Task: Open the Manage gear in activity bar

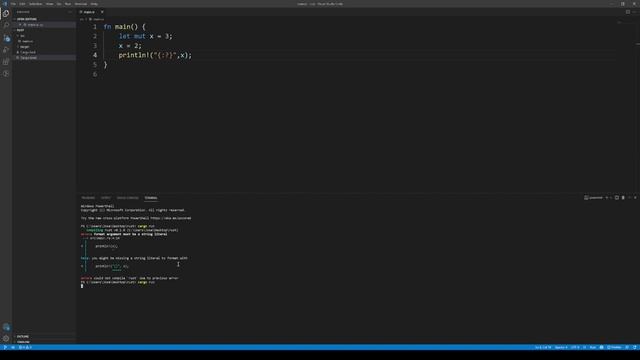Action: tap(6, 338)
